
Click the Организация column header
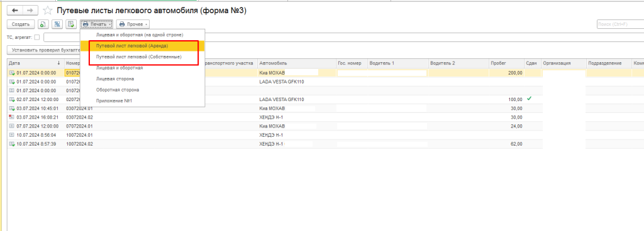[x=563, y=63]
